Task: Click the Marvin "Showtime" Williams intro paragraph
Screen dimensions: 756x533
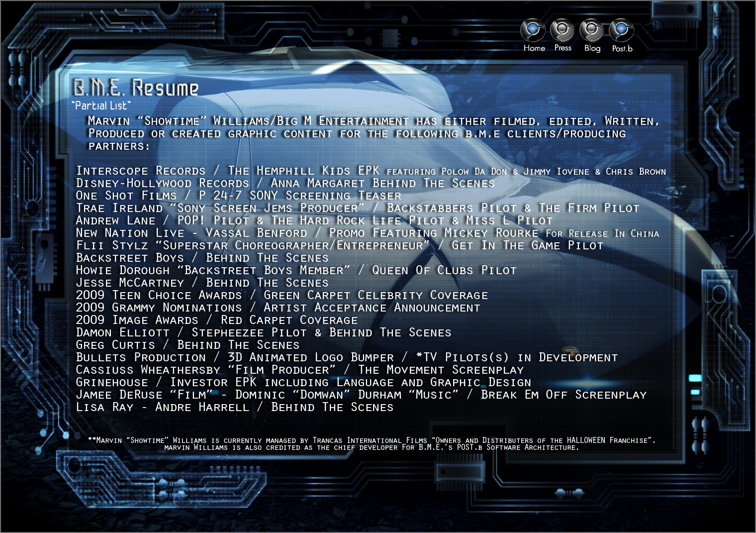Action: pos(374,133)
